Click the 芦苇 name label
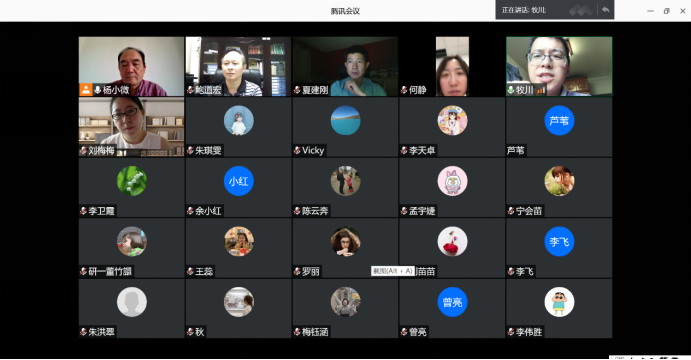This screenshot has width=691, height=360. coord(516,150)
